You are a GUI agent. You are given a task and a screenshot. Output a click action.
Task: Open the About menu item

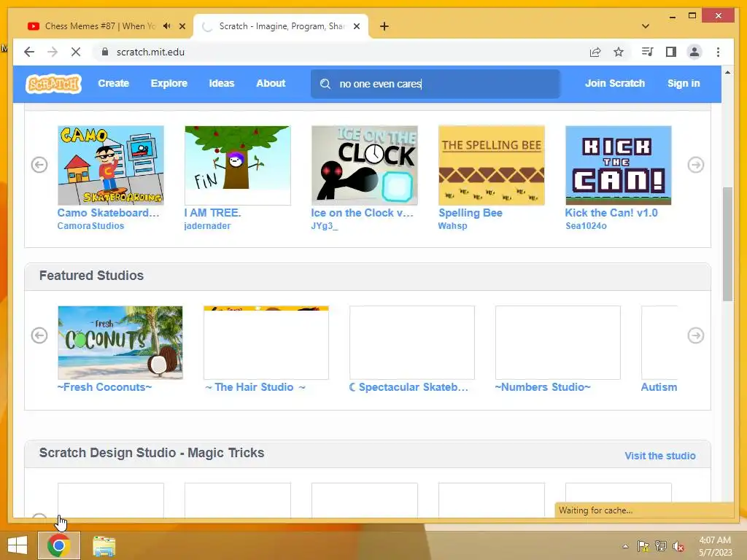[x=271, y=83]
